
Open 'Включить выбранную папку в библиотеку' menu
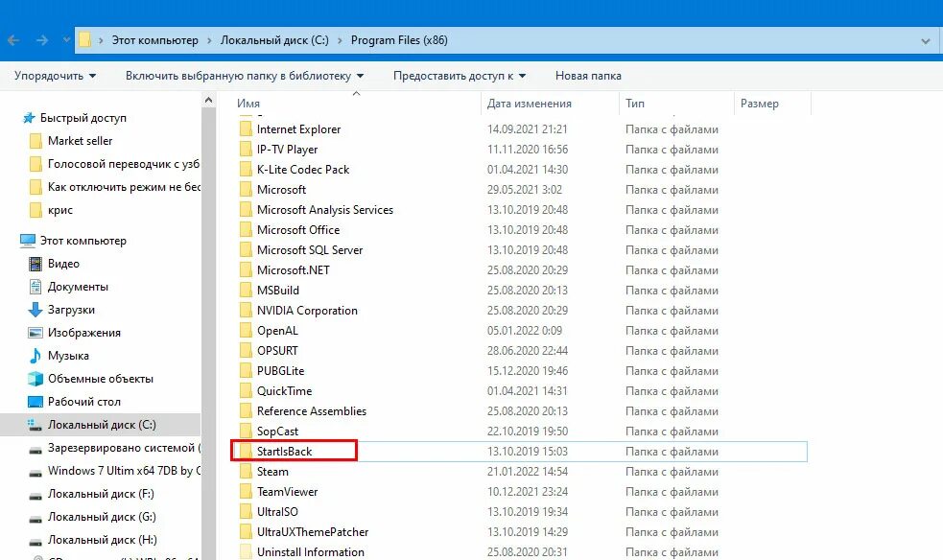pos(245,76)
